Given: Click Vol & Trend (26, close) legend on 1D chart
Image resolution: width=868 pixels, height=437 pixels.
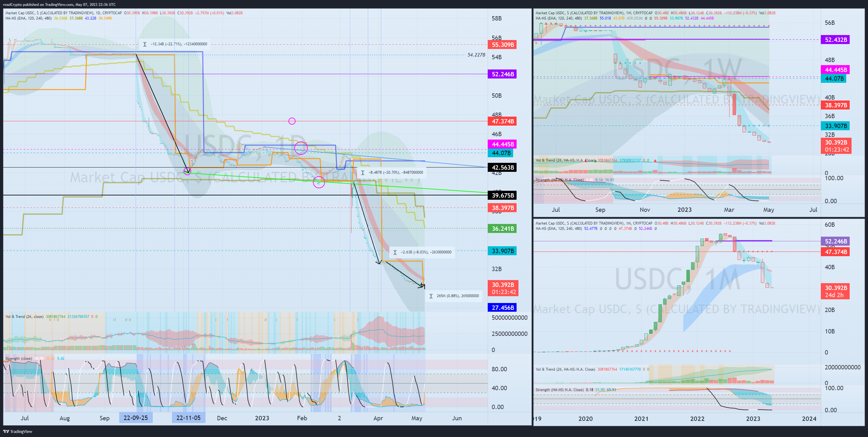Looking at the screenshot, I should pos(24,316).
